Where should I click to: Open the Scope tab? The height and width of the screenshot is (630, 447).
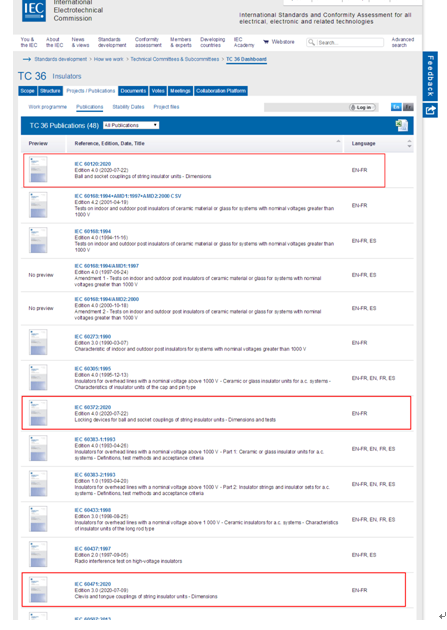point(27,91)
